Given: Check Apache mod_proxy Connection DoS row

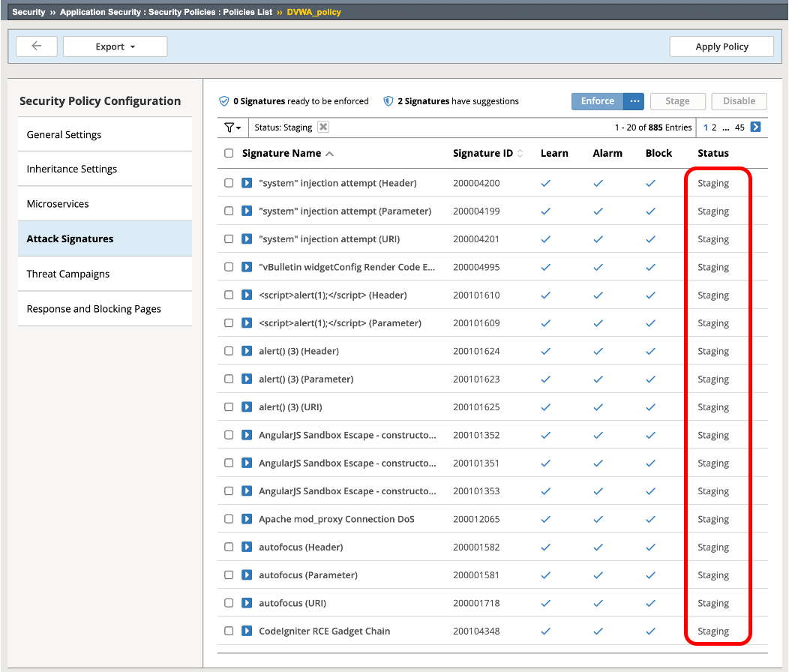Looking at the screenshot, I should 229,518.
